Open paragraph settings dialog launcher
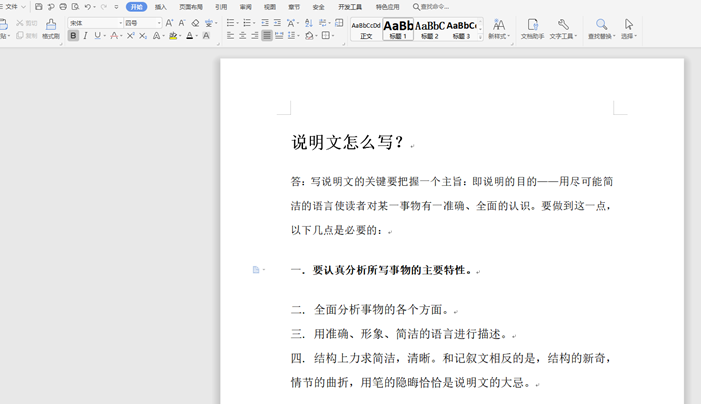This screenshot has width=701, height=404. (x=344, y=44)
